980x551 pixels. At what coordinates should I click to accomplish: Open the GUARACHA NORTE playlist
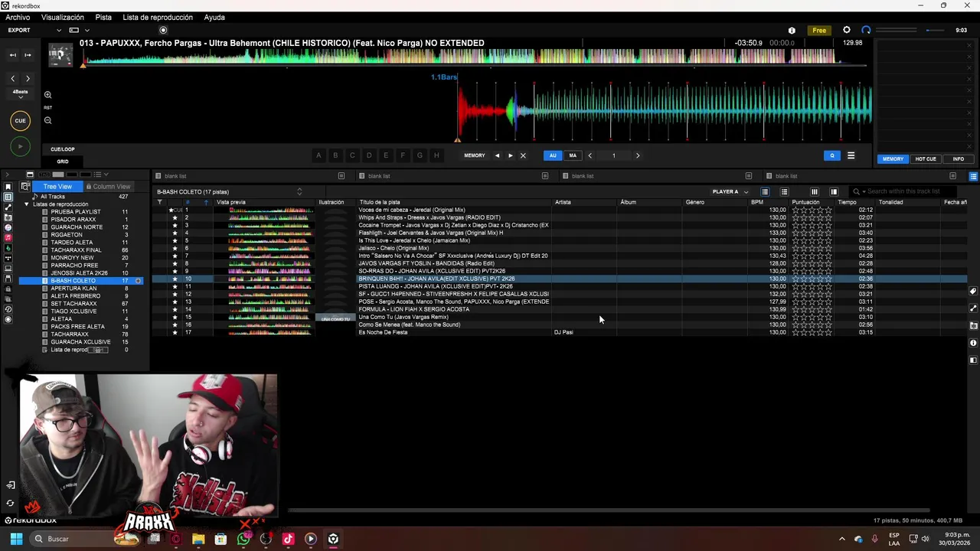click(x=77, y=227)
